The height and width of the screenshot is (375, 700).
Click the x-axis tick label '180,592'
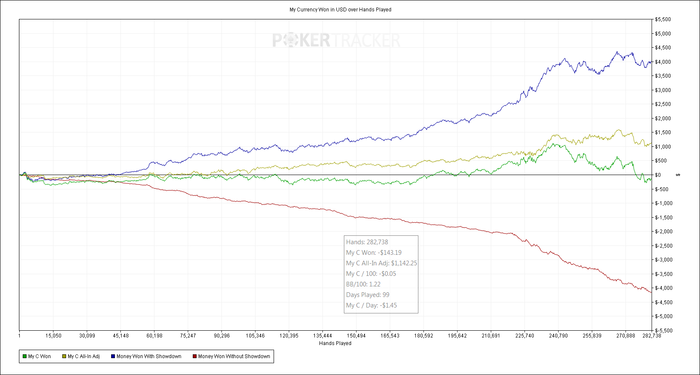coord(424,335)
